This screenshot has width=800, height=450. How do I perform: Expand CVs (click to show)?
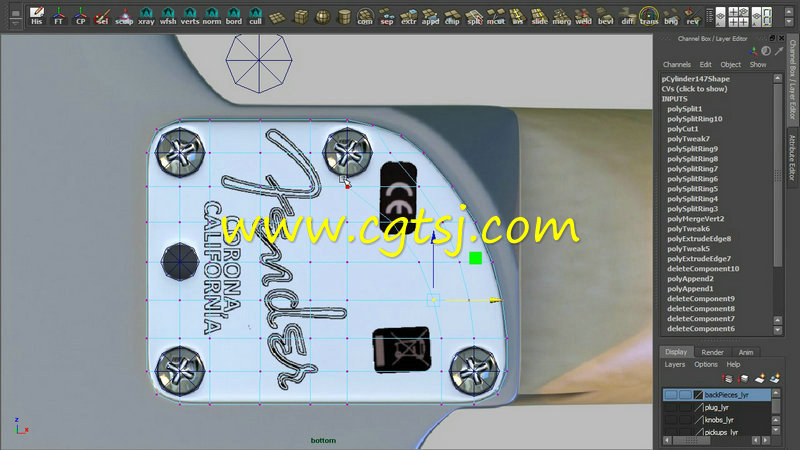[694, 89]
